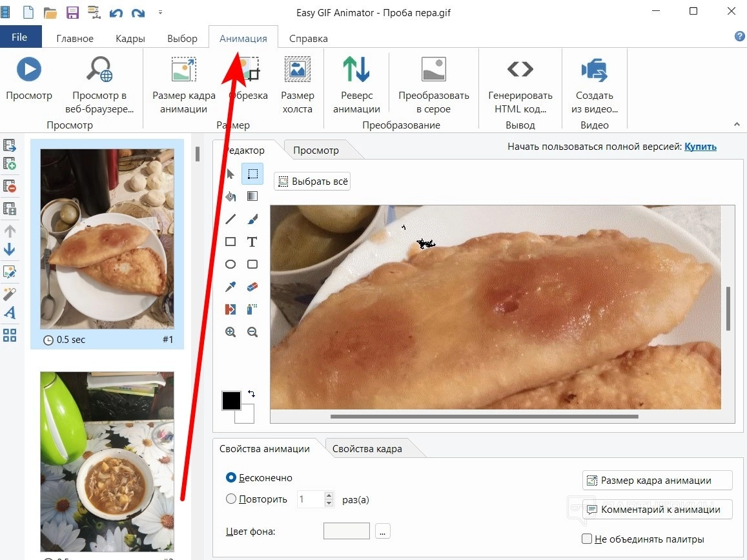Switch to the Главное ribbon tab
The image size is (747, 560).
(x=75, y=38)
